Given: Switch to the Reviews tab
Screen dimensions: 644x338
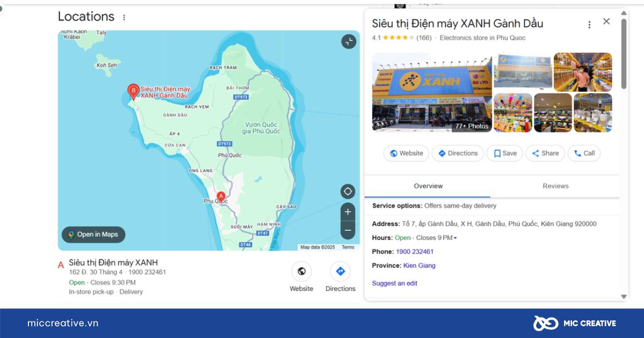Looking at the screenshot, I should [555, 186].
